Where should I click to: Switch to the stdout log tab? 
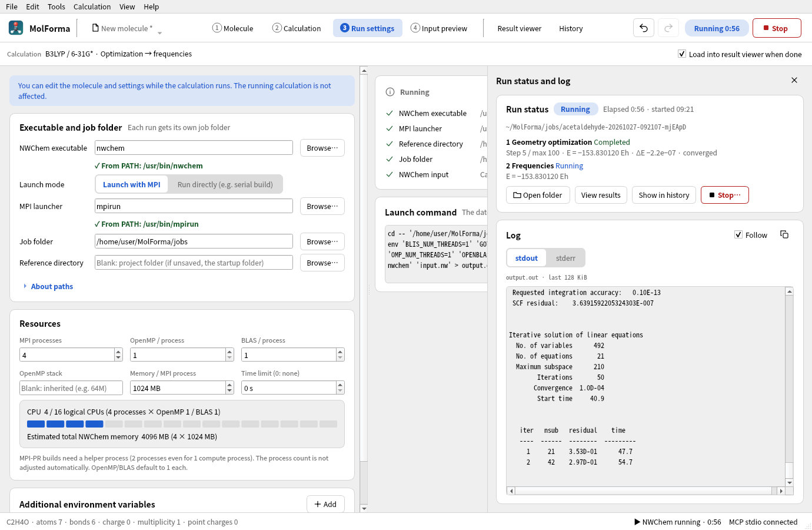pos(526,258)
